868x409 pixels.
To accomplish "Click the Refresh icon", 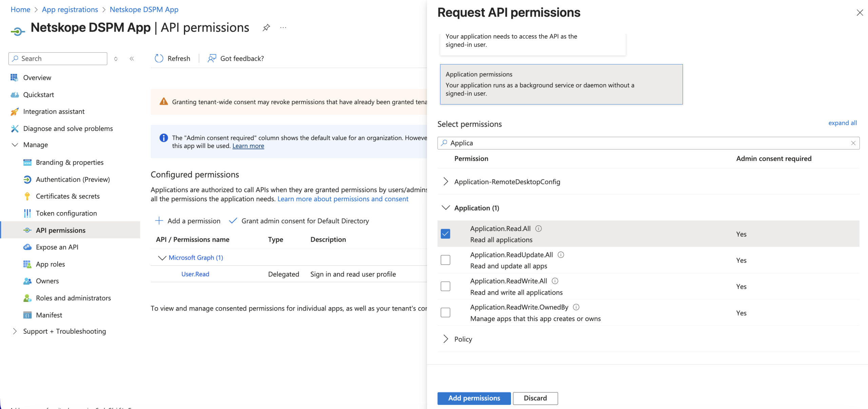I will point(159,58).
